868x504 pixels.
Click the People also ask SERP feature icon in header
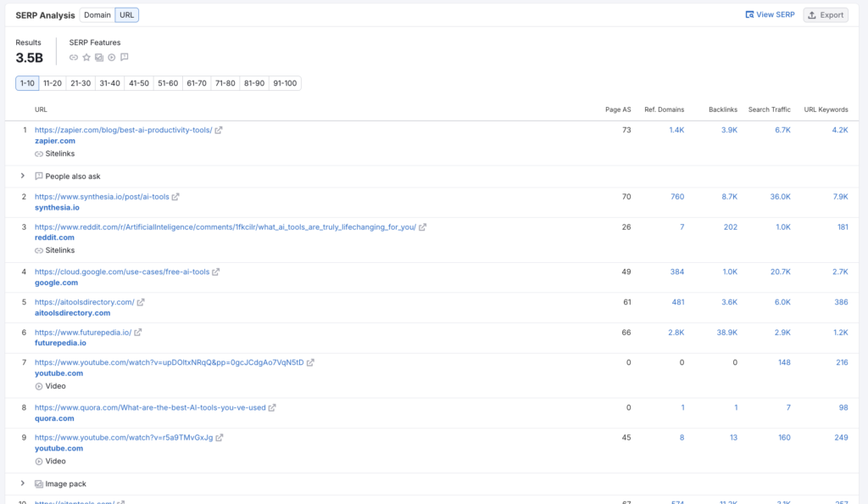(x=125, y=57)
